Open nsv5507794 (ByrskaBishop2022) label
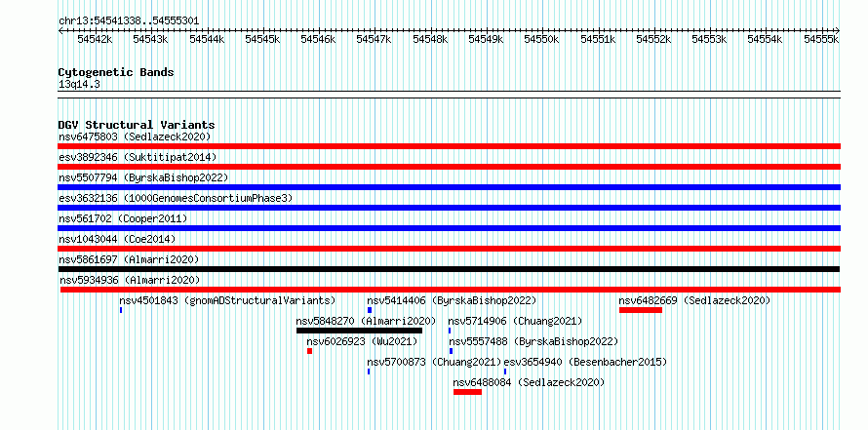Screen dimensions: 868x430 click(143, 177)
